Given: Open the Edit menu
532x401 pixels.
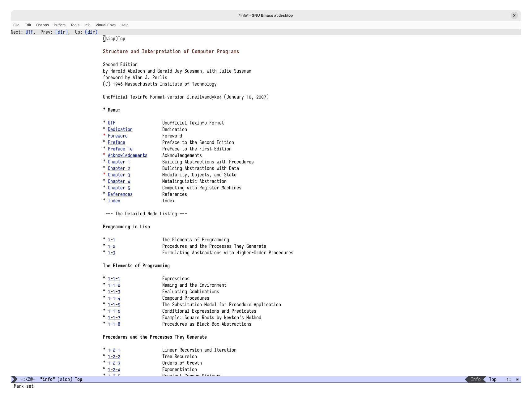Looking at the screenshot, I should (x=28, y=25).
